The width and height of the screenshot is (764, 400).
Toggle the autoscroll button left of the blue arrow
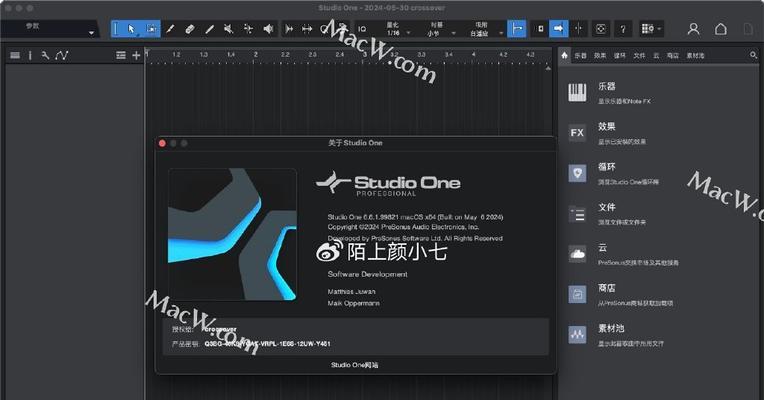click(x=540, y=29)
